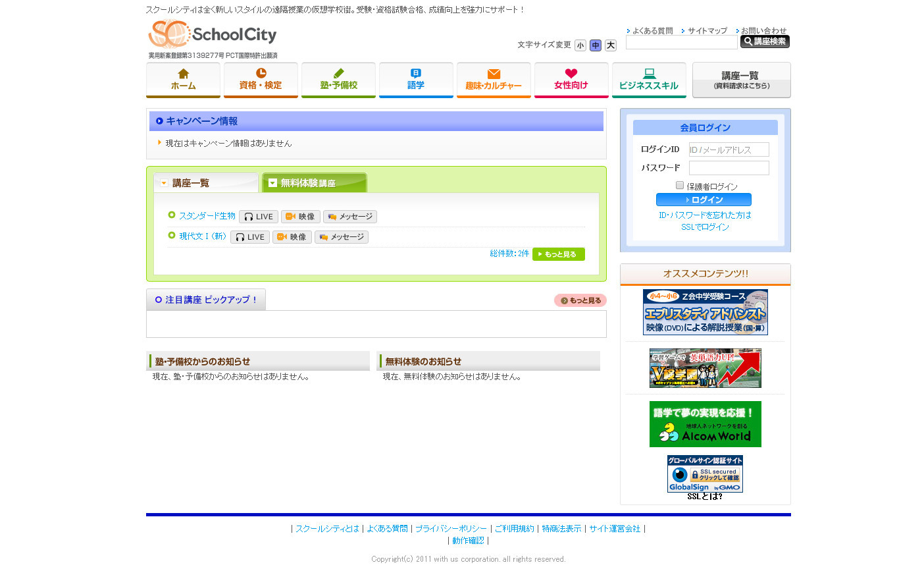Click LIVE headphone button for スタンダード生物
The height and width of the screenshot is (571, 924).
(259, 217)
